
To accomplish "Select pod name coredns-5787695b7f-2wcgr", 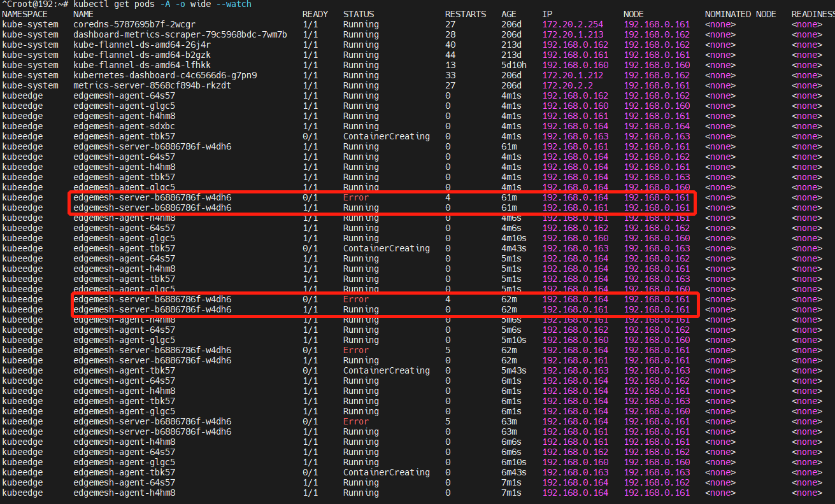I will coord(134,24).
